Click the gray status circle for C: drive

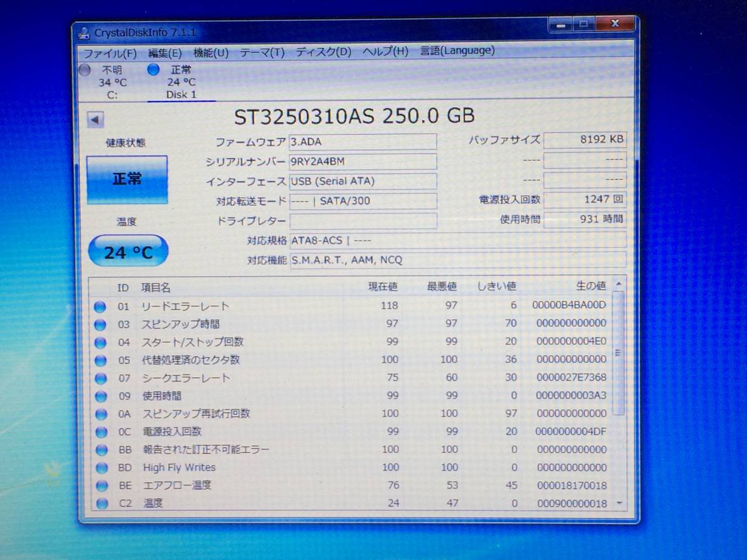pos(85,70)
